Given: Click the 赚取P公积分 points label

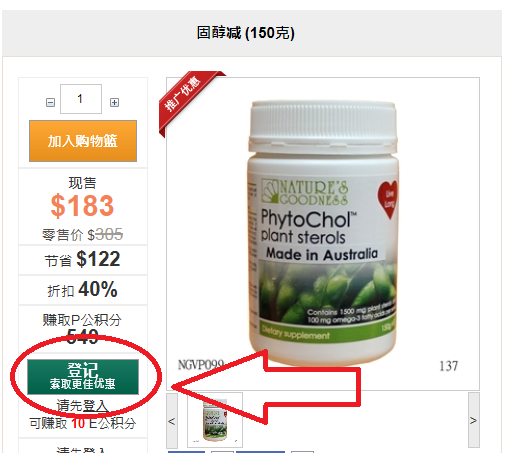Looking at the screenshot, I should click(82, 320).
